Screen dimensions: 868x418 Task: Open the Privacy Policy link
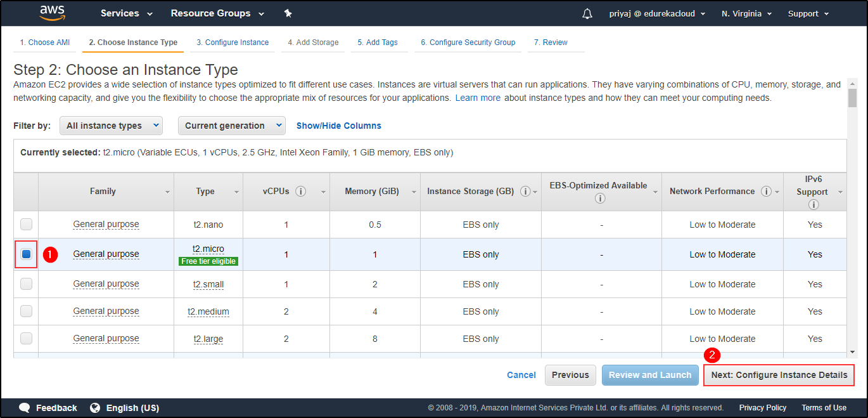click(x=763, y=408)
